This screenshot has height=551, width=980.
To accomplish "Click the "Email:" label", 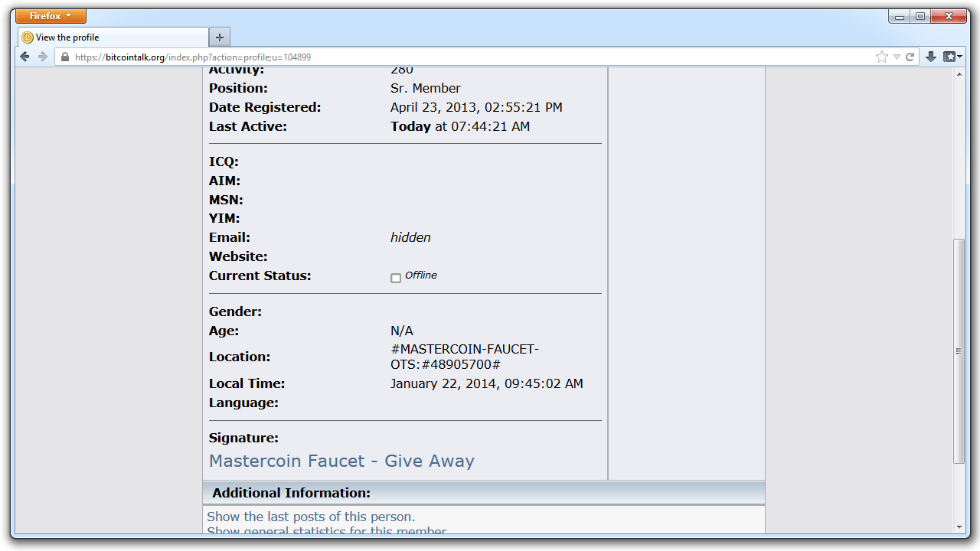I will click(230, 237).
